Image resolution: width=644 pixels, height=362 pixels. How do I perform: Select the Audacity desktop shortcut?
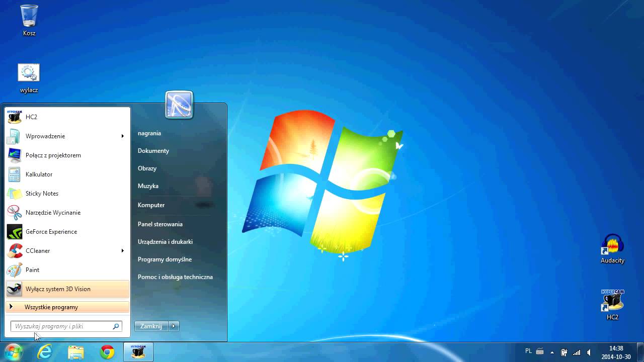click(x=612, y=249)
